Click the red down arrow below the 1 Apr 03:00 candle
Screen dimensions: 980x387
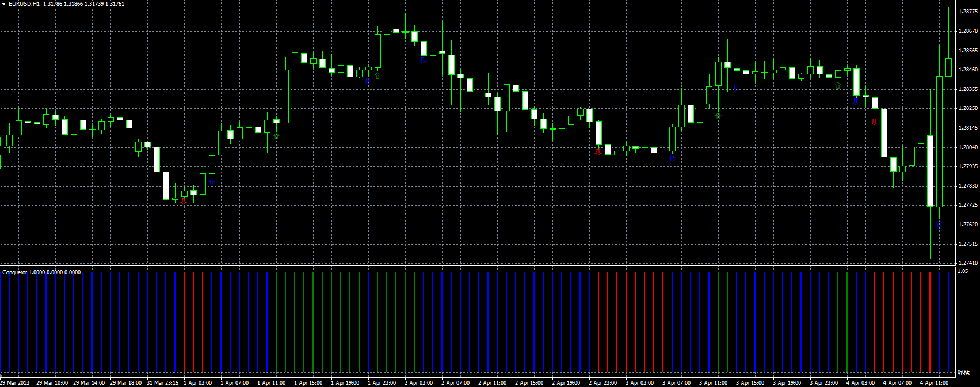pyautogui.click(x=184, y=202)
